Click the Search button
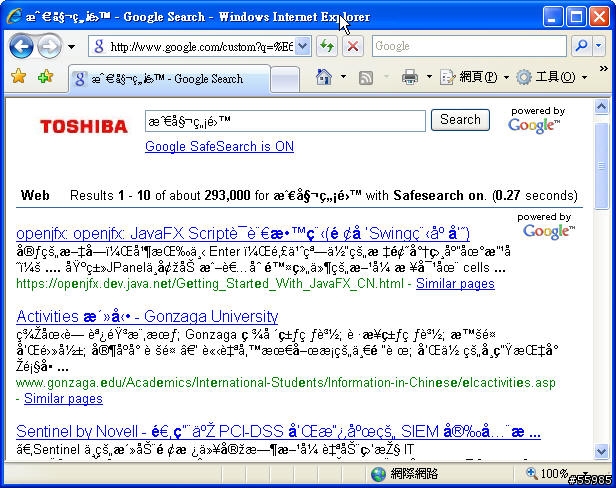Image resolution: width=616 pixels, height=488 pixels. [460, 119]
